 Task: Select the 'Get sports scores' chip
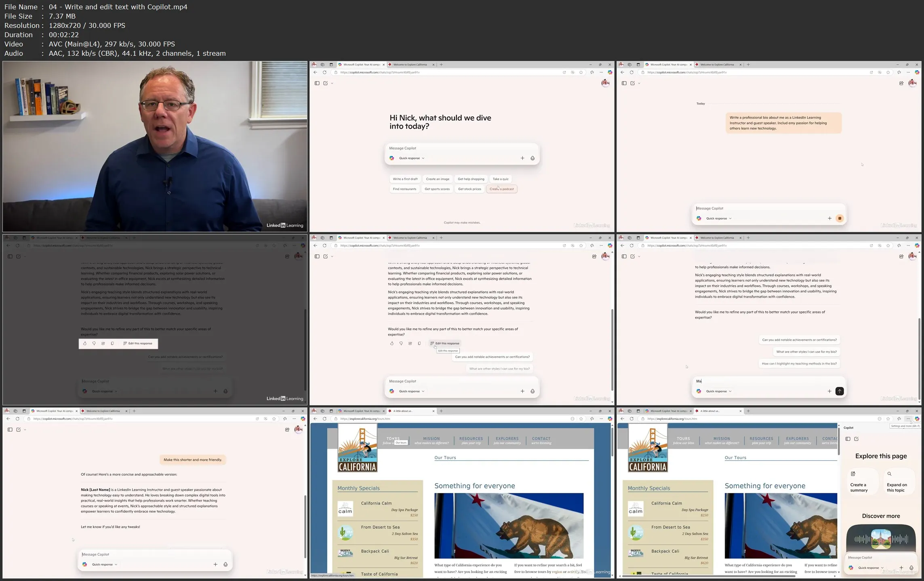pos(437,189)
